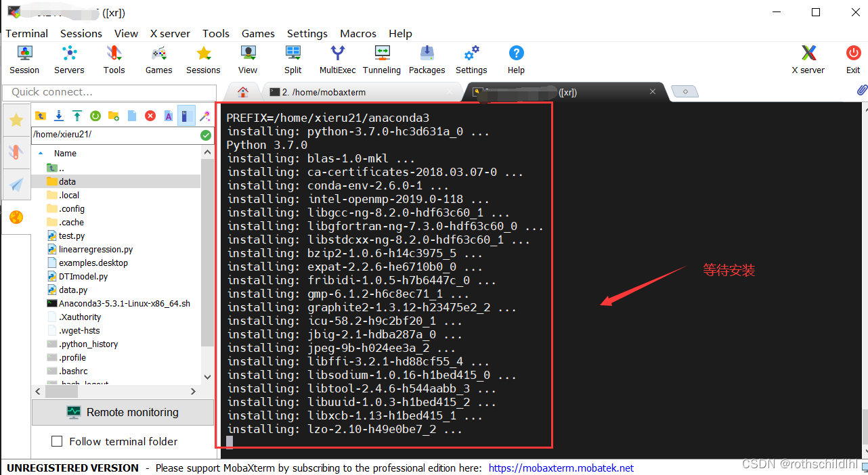Select Anaconda3-5.3.1-Linux-x86_64.sh file
The width and height of the screenshot is (868, 475).
[124, 303]
